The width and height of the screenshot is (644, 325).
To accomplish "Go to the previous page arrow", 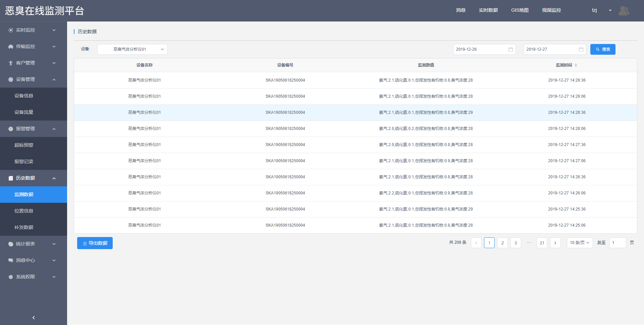I will [x=476, y=243].
